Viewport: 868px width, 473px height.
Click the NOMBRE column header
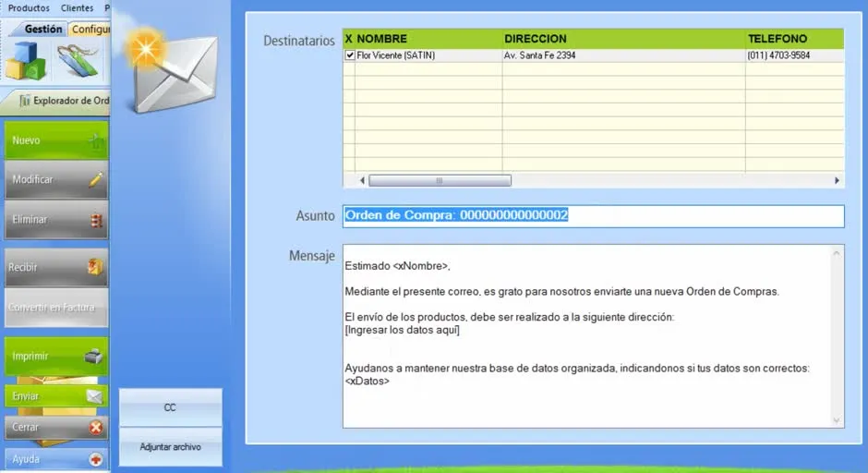point(428,39)
